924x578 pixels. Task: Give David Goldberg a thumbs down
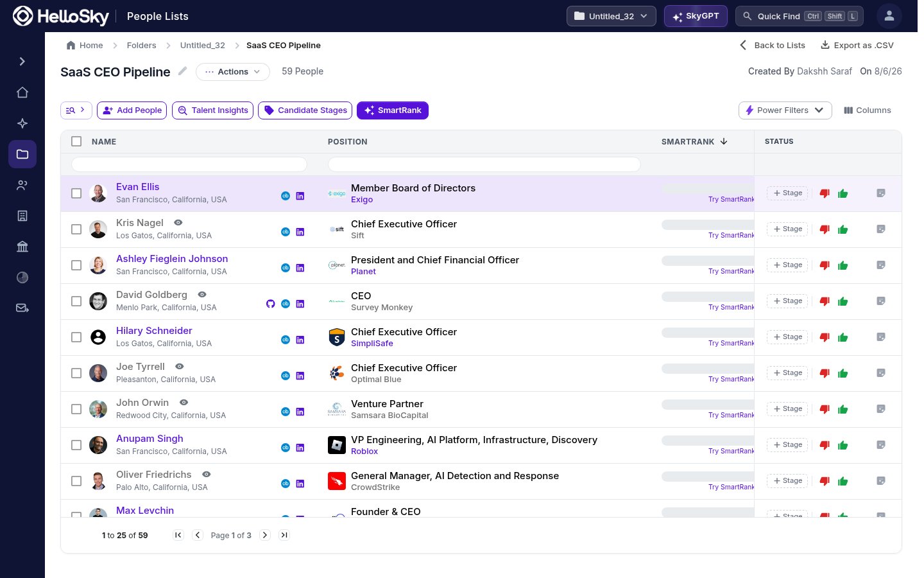point(825,301)
